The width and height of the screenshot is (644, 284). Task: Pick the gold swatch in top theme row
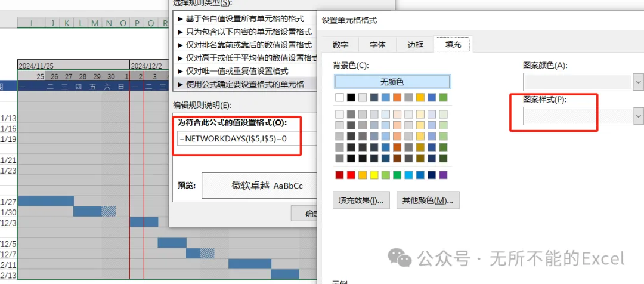420,97
